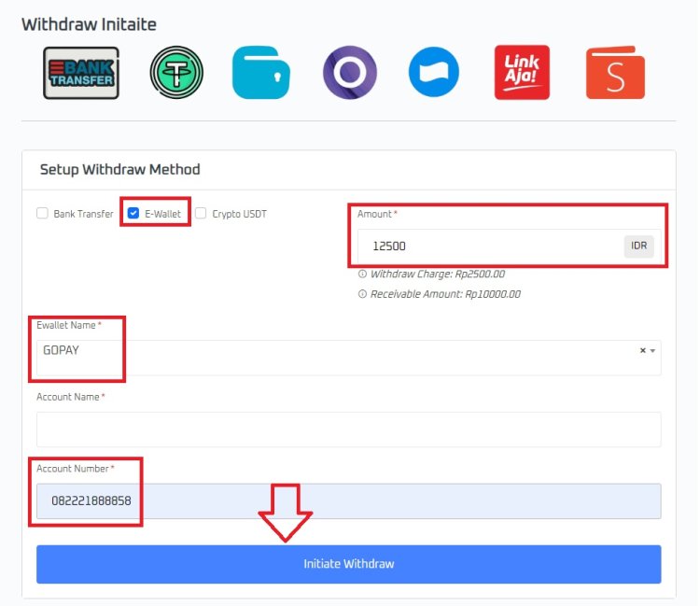Enable the Bank Transfer checkbox

[x=42, y=213]
